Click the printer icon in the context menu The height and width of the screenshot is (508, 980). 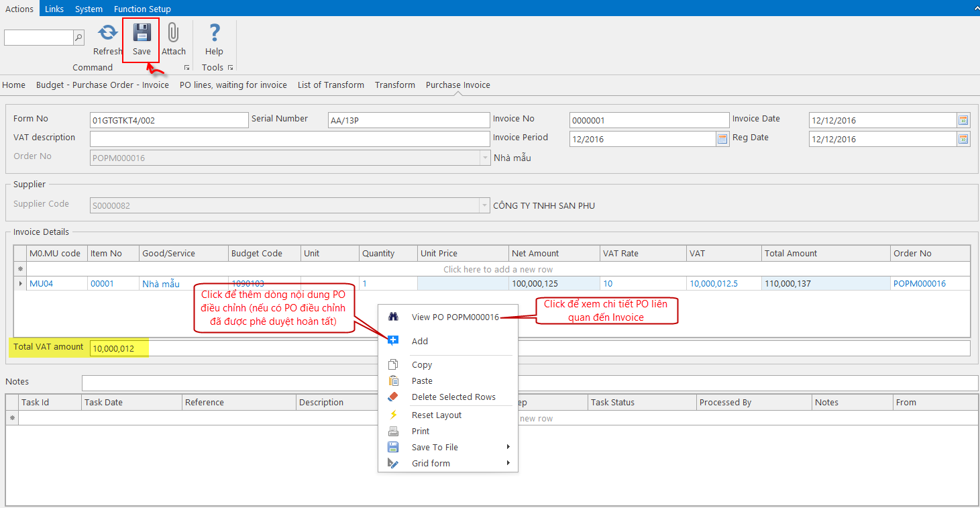point(394,431)
